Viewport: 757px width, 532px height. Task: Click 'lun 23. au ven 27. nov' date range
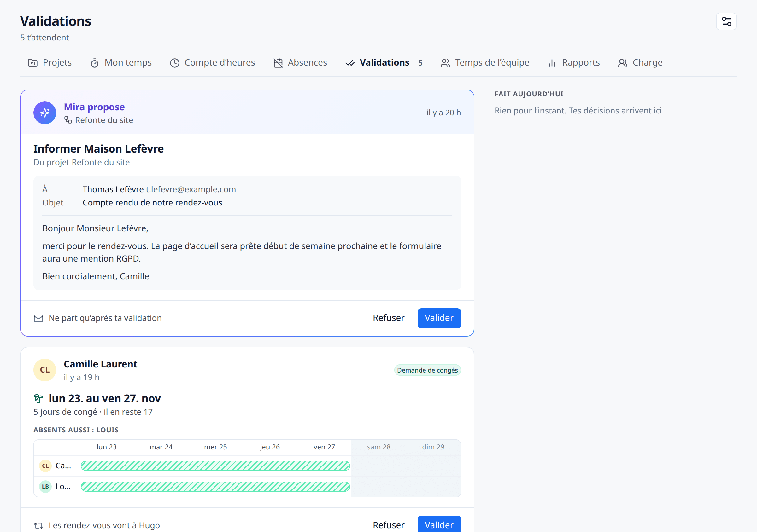[104, 398]
